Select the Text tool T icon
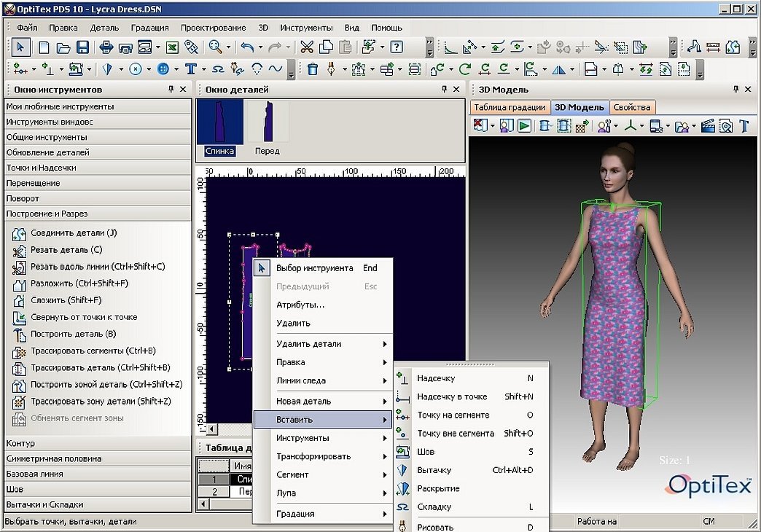The image size is (761, 532). pos(191,69)
